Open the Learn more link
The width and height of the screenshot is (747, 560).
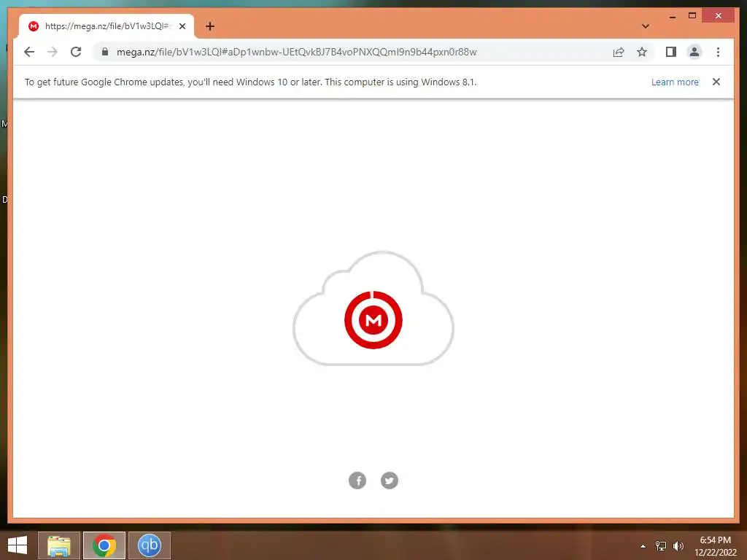tap(675, 82)
